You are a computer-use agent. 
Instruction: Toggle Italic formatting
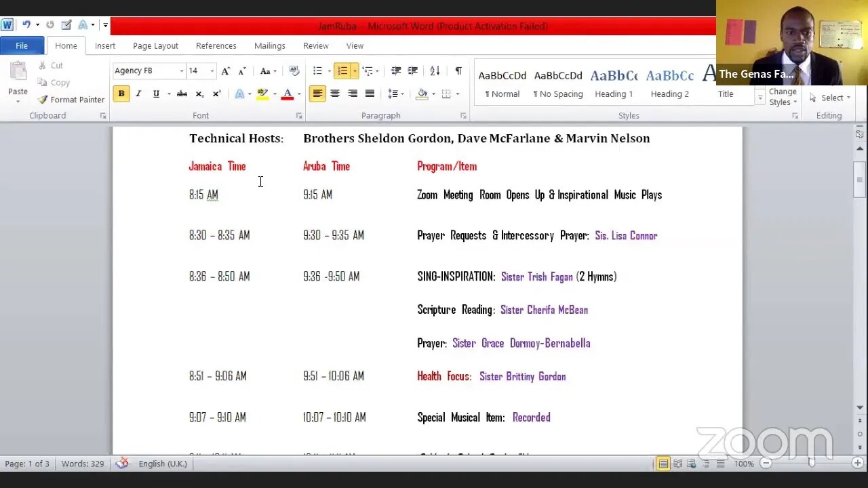coord(138,94)
